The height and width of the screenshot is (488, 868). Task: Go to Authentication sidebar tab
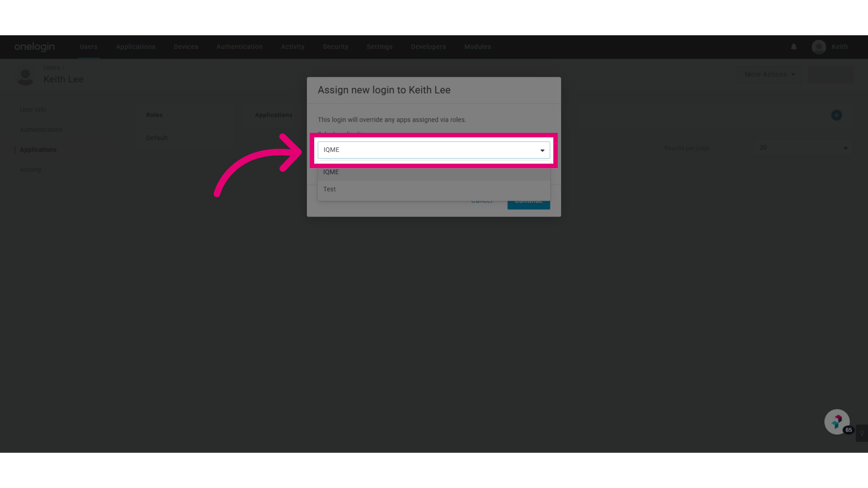click(x=41, y=130)
